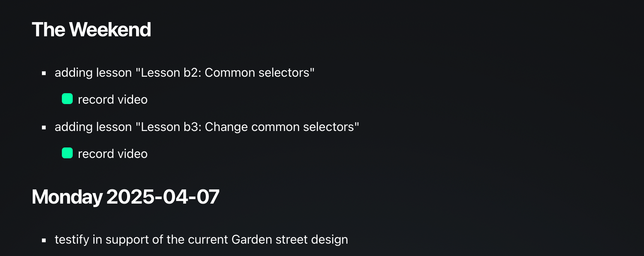Click bullet marker of Lesson b3 item

tap(44, 128)
